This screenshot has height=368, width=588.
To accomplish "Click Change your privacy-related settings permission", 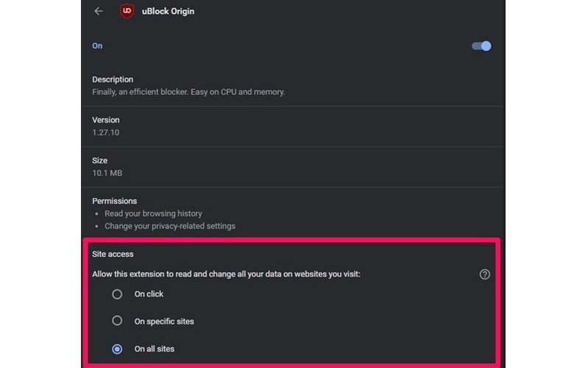I will [170, 226].
